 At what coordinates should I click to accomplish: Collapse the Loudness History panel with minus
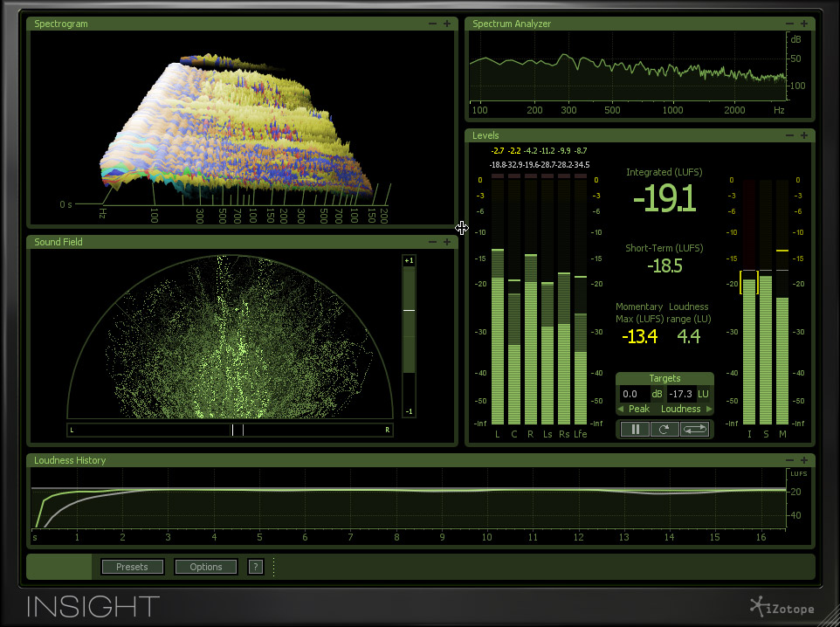click(790, 460)
